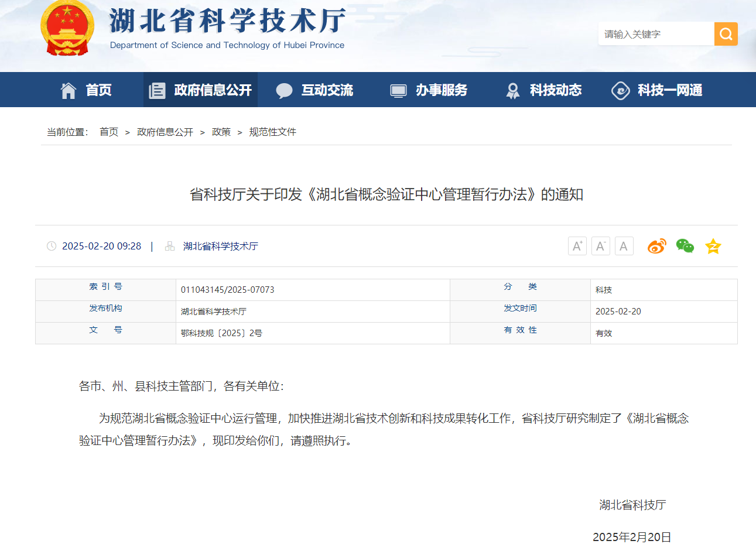
Task: Click the yellow star favorite icon
Action: [x=713, y=246]
